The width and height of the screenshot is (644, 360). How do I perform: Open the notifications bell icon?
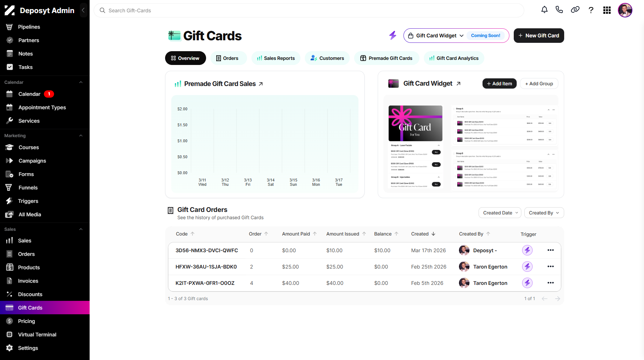point(544,10)
